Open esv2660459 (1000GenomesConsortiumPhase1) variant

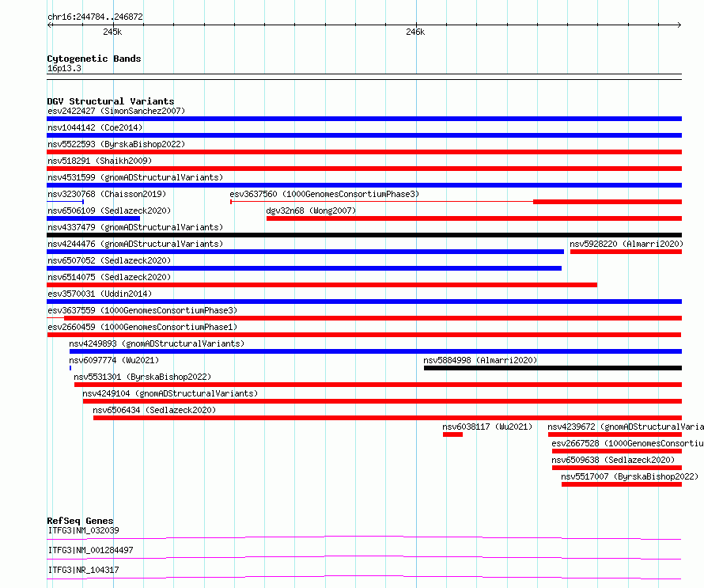click(142, 327)
